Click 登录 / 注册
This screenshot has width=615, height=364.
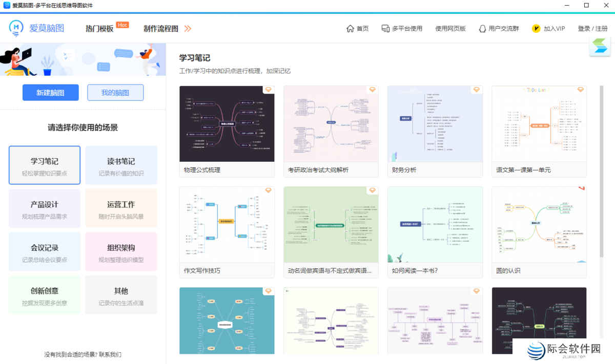coord(592,29)
